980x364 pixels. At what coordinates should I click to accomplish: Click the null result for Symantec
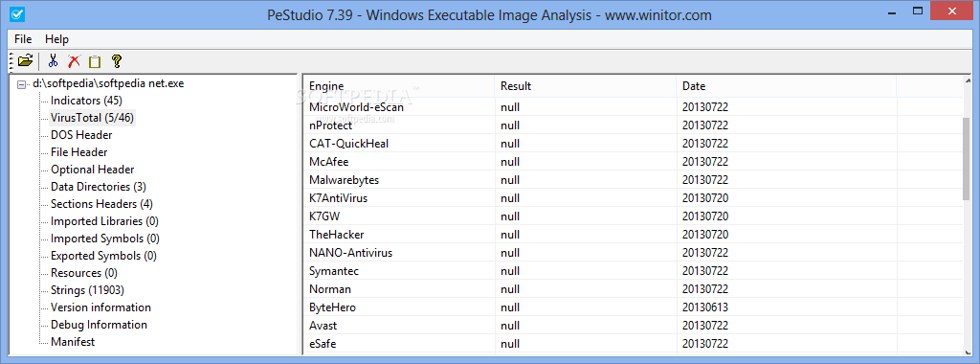(x=510, y=271)
